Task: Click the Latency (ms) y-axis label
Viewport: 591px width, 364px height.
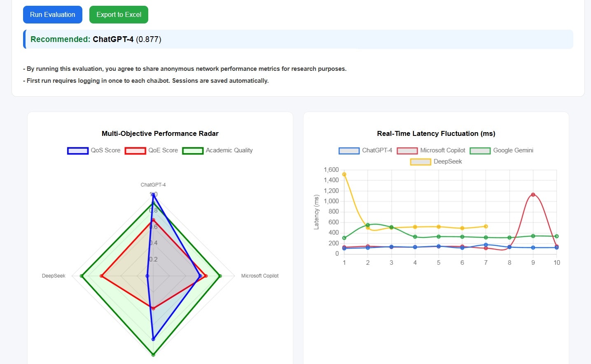Action: 316,212
